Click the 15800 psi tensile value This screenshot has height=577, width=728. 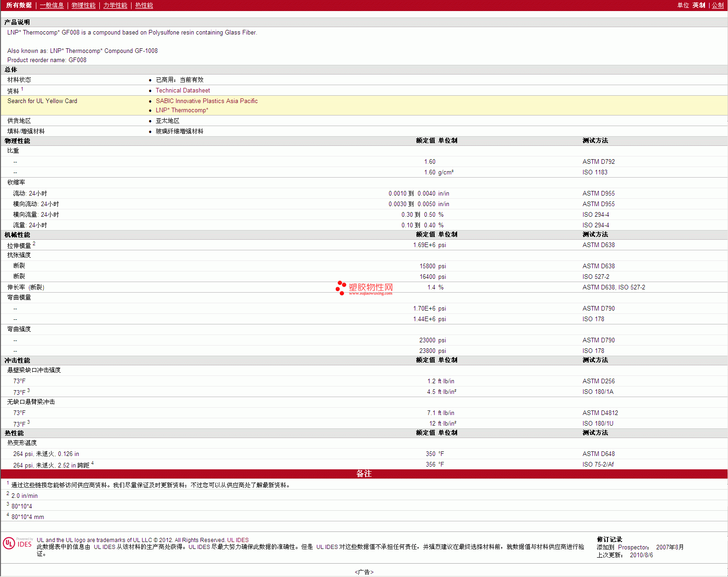coord(432,266)
